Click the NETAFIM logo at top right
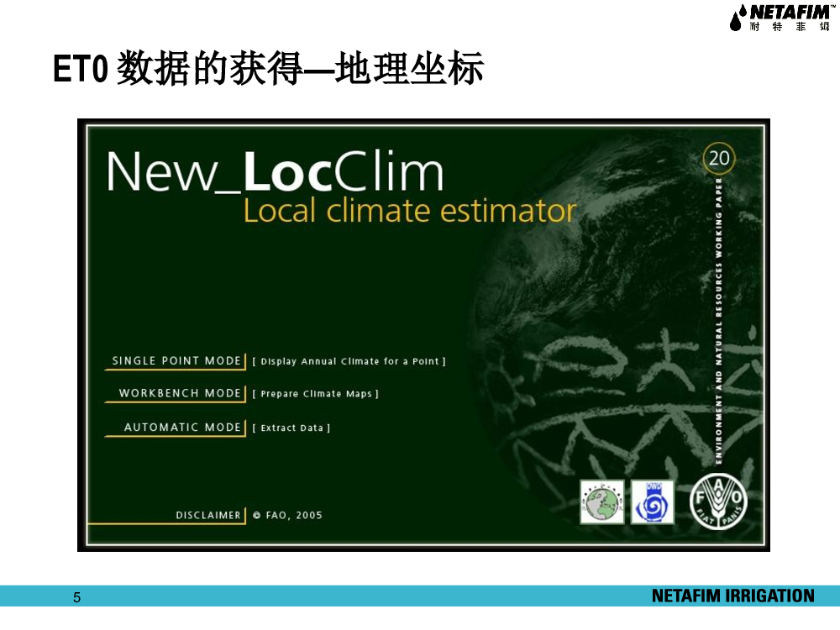The height and width of the screenshot is (630, 840). click(x=780, y=18)
